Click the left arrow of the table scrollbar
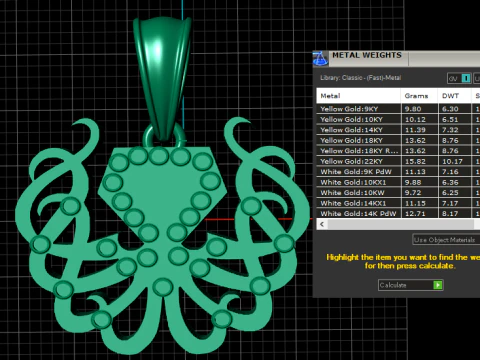The width and height of the screenshot is (480, 360). click(x=322, y=224)
